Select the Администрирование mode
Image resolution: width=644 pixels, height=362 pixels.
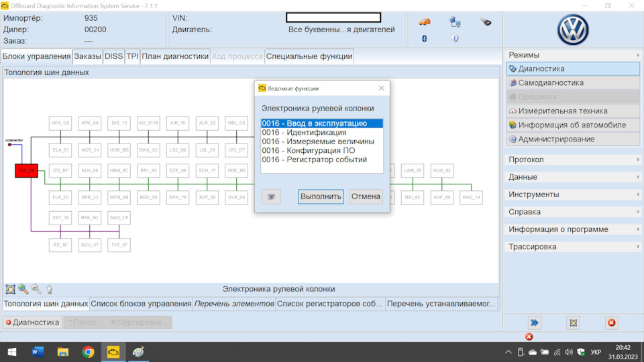tap(574, 139)
